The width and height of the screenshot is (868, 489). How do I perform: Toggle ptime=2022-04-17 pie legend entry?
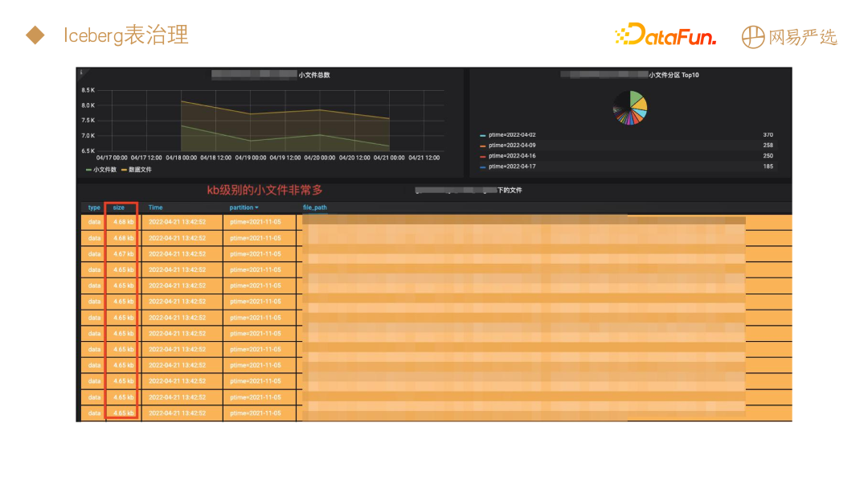(x=512, y=166)
